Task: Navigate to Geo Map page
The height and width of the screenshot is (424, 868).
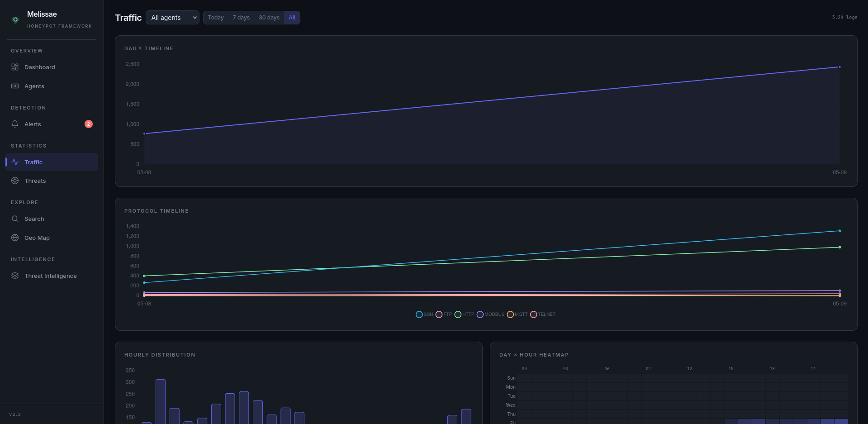Action: (x=52, y=238)
